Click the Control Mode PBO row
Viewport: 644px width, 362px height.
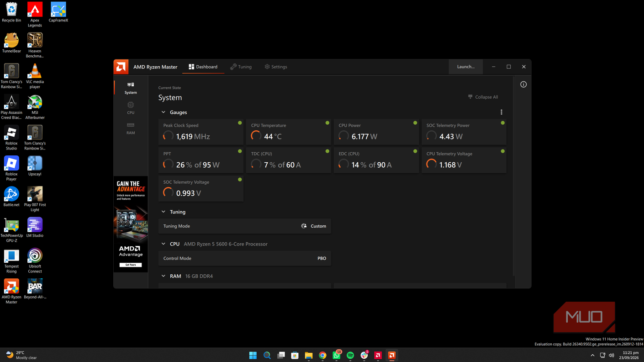[x=245, y=258]
